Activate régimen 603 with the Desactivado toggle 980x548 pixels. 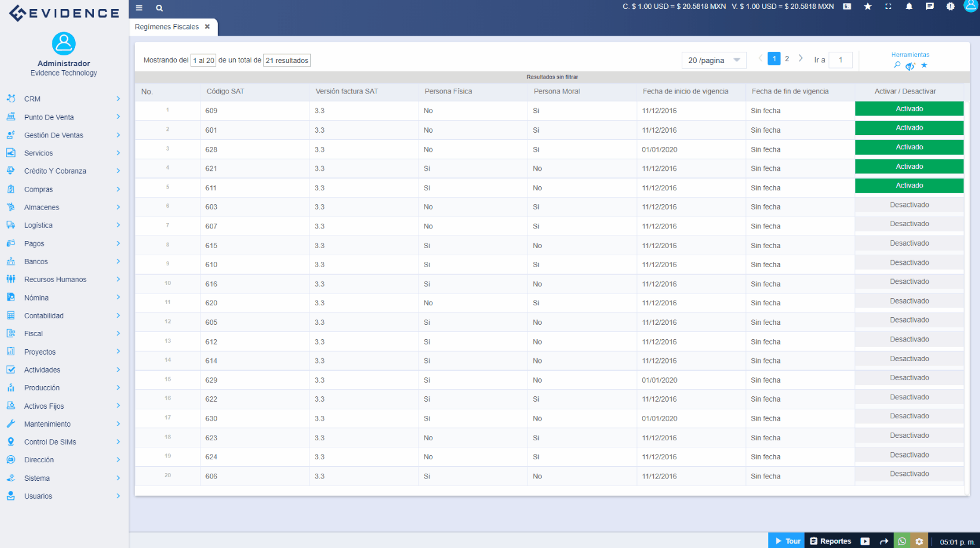pyautogui.click(x=909, y=205)
